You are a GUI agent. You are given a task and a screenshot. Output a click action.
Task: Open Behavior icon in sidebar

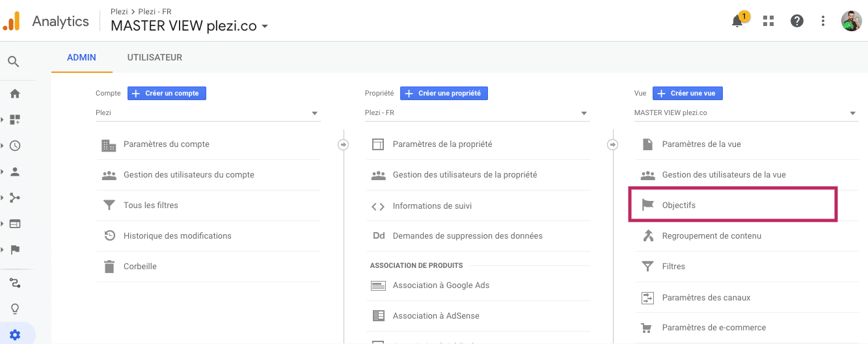(x=15, y=224)
